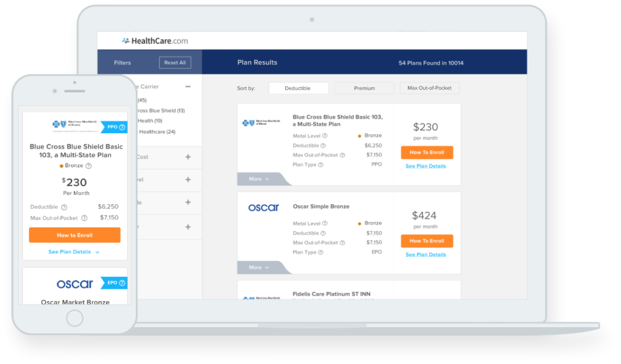Open Plan Type help icon on Oscar plan

(321, 253)
